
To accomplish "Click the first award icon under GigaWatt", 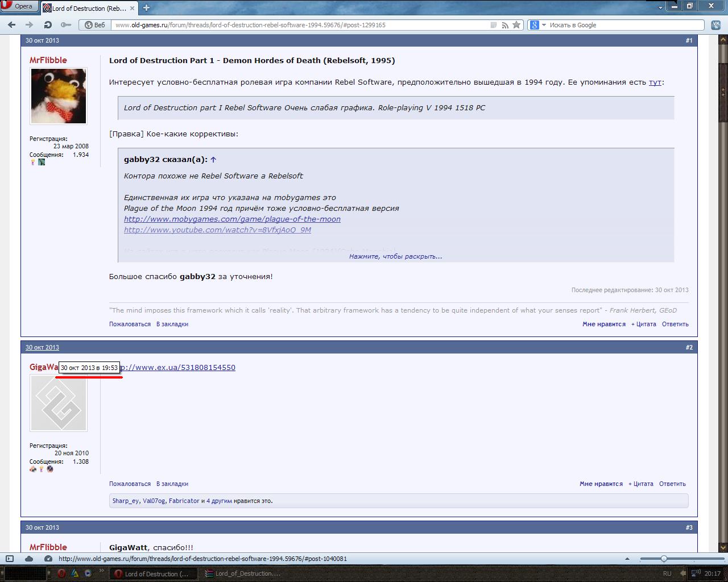I will [33, 469].
